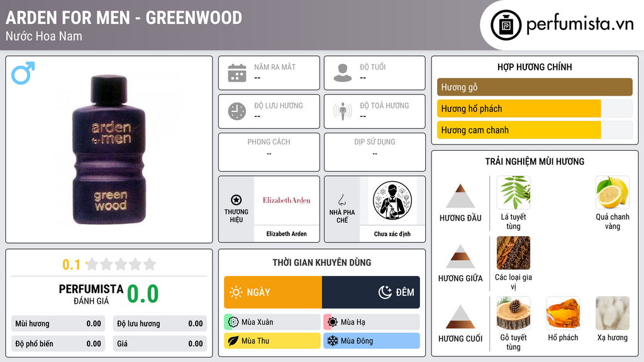The width and height of the screenshot is (644, 362).
Task: Choose the Mùa Đông season bar
Action: pyautogui.click(x=372, y=341)
